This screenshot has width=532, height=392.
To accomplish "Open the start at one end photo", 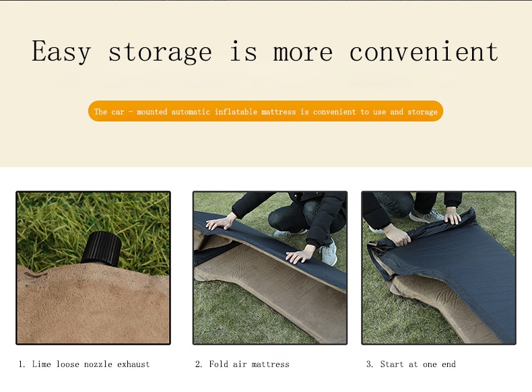I will [438, 268].
